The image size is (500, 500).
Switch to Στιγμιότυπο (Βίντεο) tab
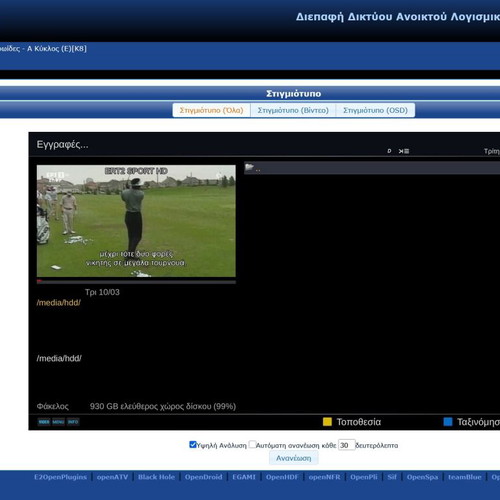pyautogui.click(x=293, y=110)
